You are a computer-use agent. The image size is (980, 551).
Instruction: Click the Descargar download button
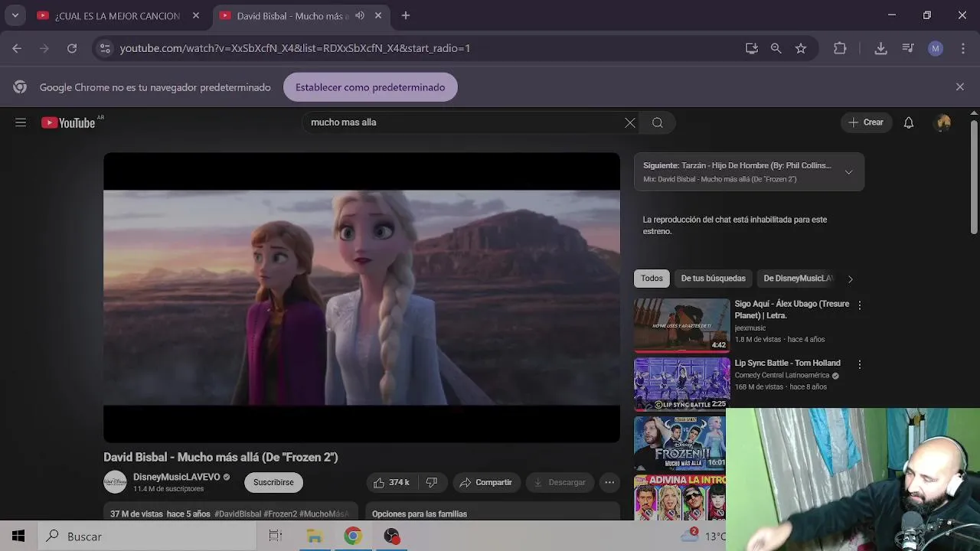tap(560, 482)
